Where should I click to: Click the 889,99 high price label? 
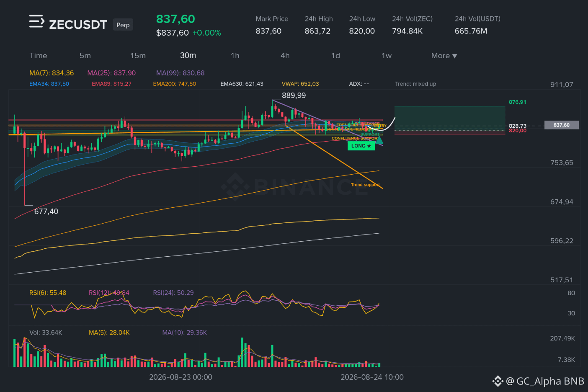[294, 95]
